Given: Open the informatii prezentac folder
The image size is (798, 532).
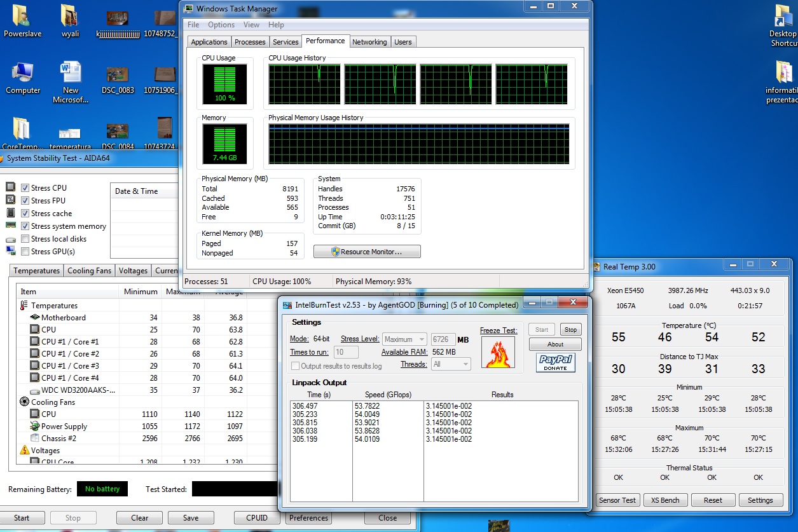Looking at the screenshot, I should [783, 83].
